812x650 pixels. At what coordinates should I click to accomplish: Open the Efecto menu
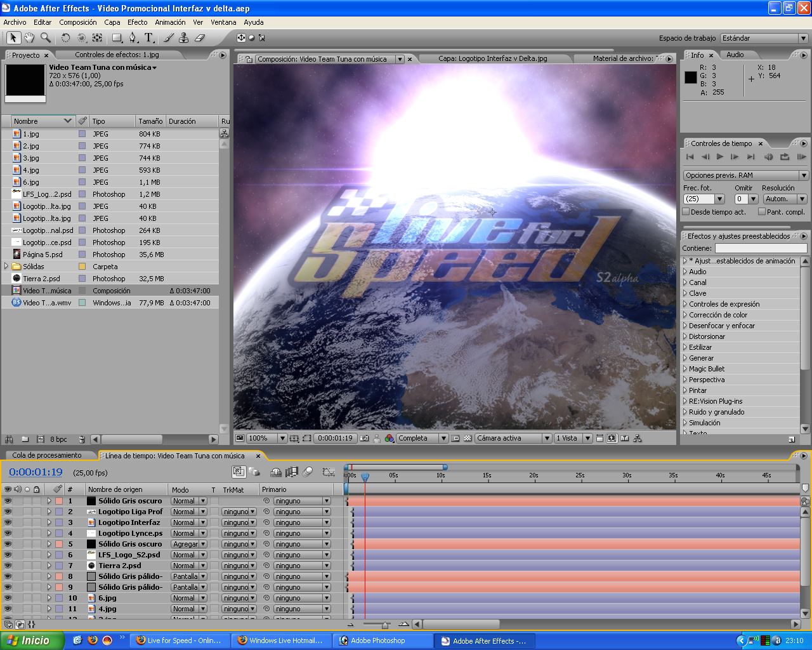click(138, 22)
